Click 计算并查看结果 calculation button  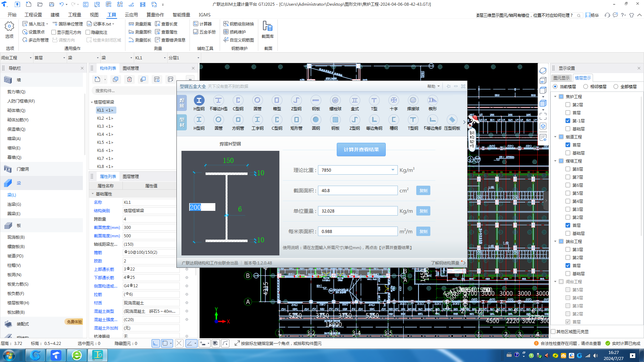[x=361, y=149]
